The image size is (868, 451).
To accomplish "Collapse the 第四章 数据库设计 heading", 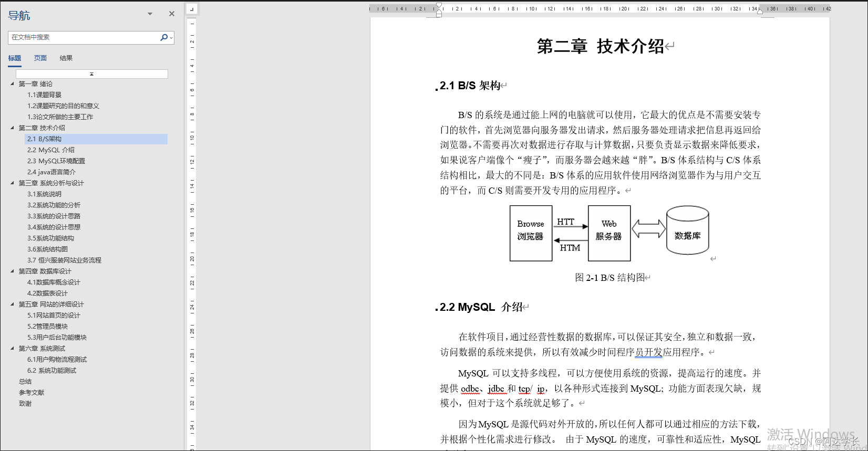I will point(12,271).
